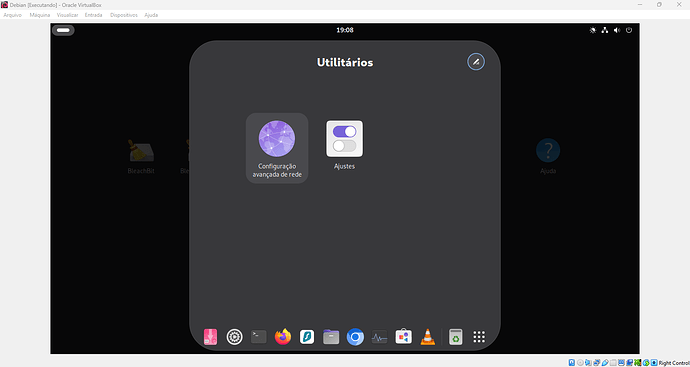Open the Máquina menu in VirtualBox

click(40, 15)
